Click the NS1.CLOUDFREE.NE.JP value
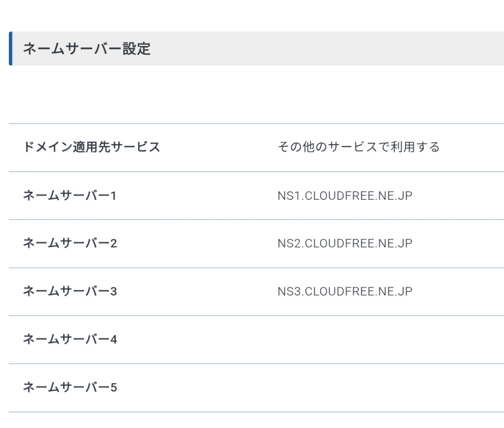The height and width of the screenshot is (428, 504). coord(345,196)
